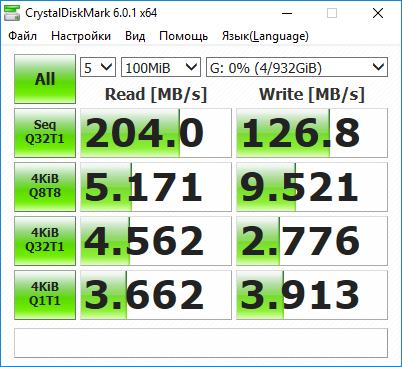
Task: Click the Seq read result 204.0
Action: (x=156, y=133)
